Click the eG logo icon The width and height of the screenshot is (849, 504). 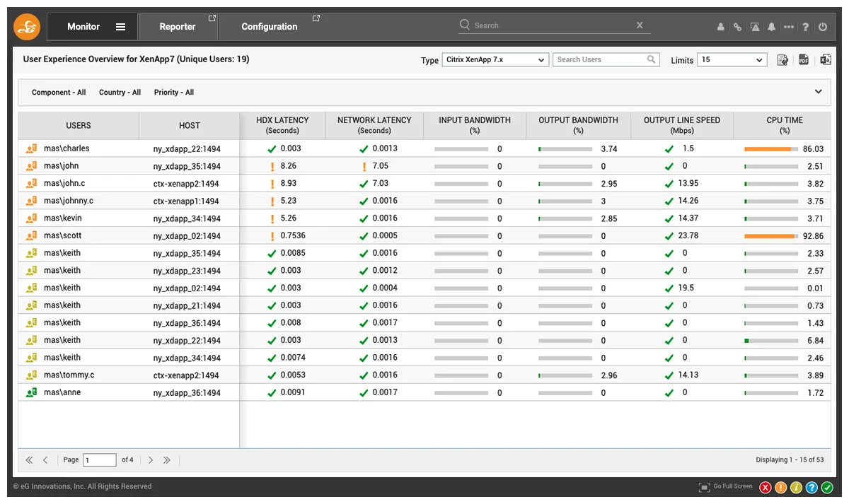pos(28,27)
